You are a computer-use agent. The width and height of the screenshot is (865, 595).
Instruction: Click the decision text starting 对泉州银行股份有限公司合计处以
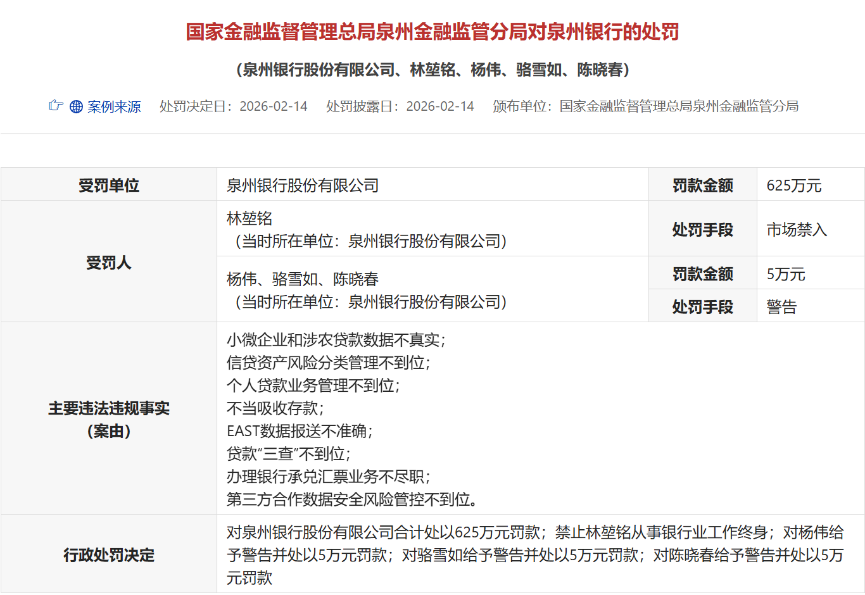click(535, 555)
